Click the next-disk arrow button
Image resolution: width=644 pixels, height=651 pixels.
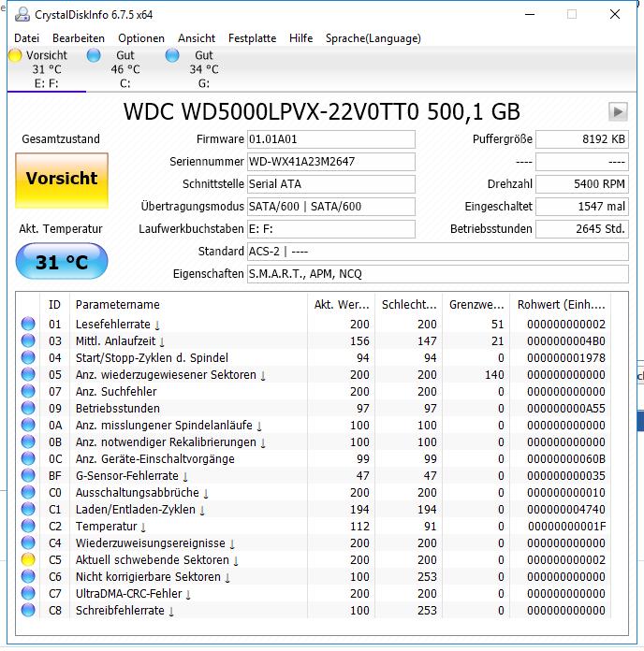618,111
